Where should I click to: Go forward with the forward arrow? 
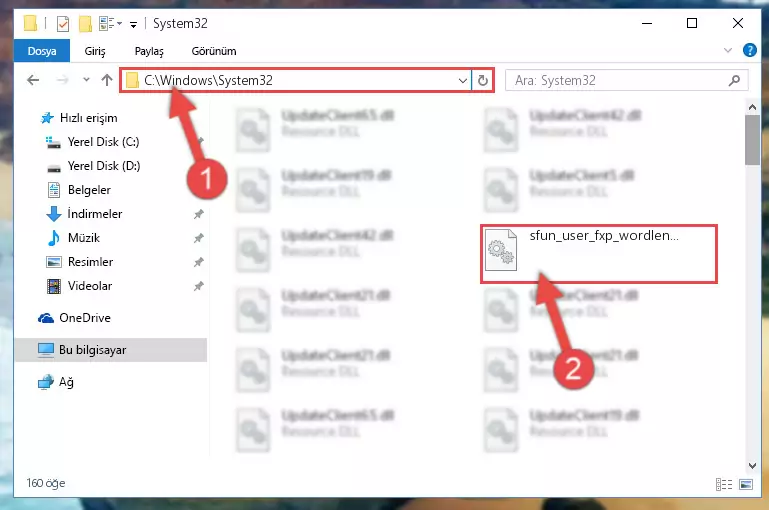pyautogui.click(x=62, y=80)
